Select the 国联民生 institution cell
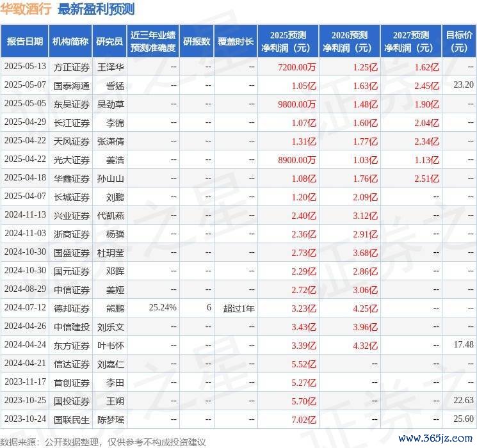The height and width of the screenshot is (448, 477). [72, 420]
